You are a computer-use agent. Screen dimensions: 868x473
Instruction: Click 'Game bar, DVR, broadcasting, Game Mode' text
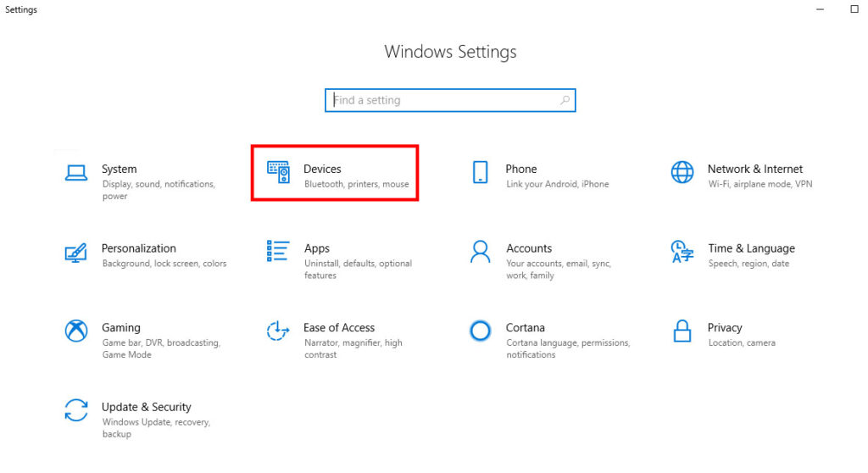coord(161,348)
